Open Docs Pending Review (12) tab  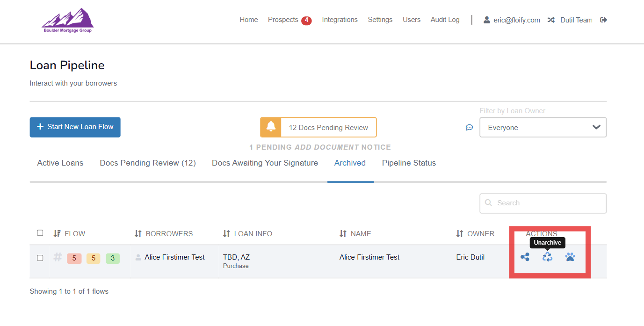(148, 163)
